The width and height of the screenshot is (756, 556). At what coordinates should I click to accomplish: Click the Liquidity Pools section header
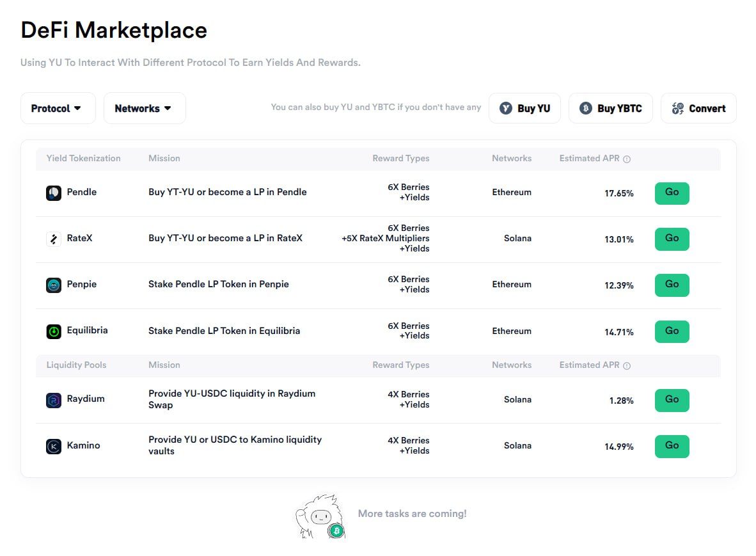pyautogui.click(x=76, y=365)
